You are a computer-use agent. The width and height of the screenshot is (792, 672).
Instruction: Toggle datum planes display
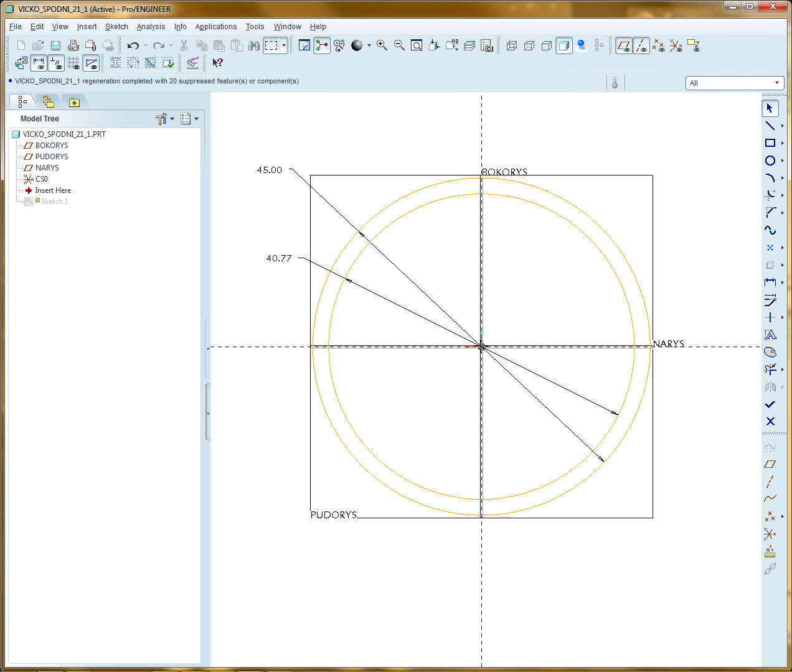pos(624,45)
